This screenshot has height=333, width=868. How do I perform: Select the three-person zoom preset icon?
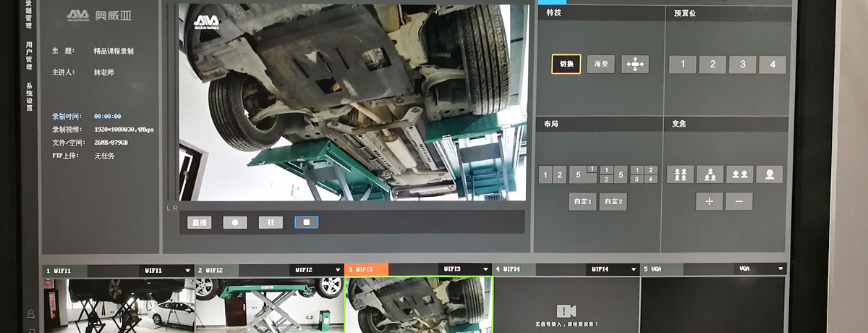tap(710, 174)
